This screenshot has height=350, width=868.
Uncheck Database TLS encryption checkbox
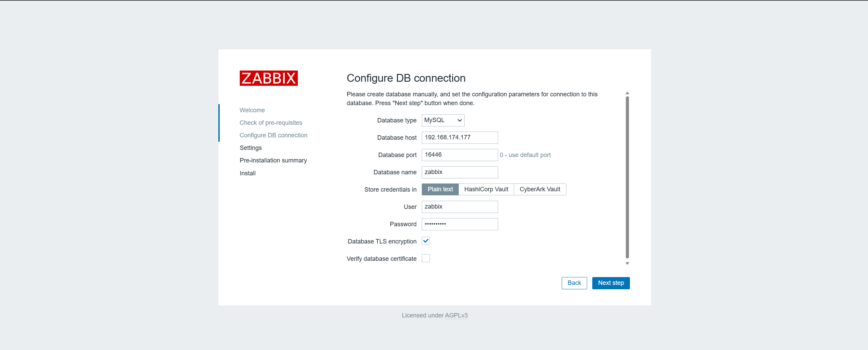click(426, 241)
